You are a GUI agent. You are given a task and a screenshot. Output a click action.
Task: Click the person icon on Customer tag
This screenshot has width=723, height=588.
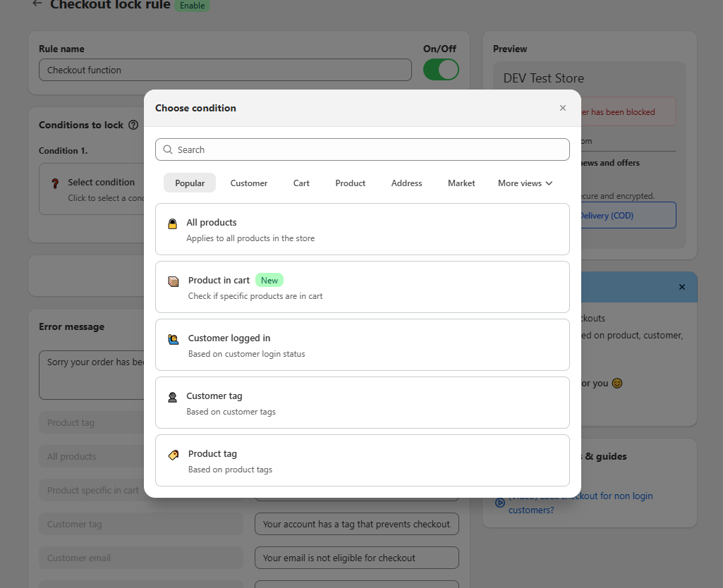click(x=172, y=396)
